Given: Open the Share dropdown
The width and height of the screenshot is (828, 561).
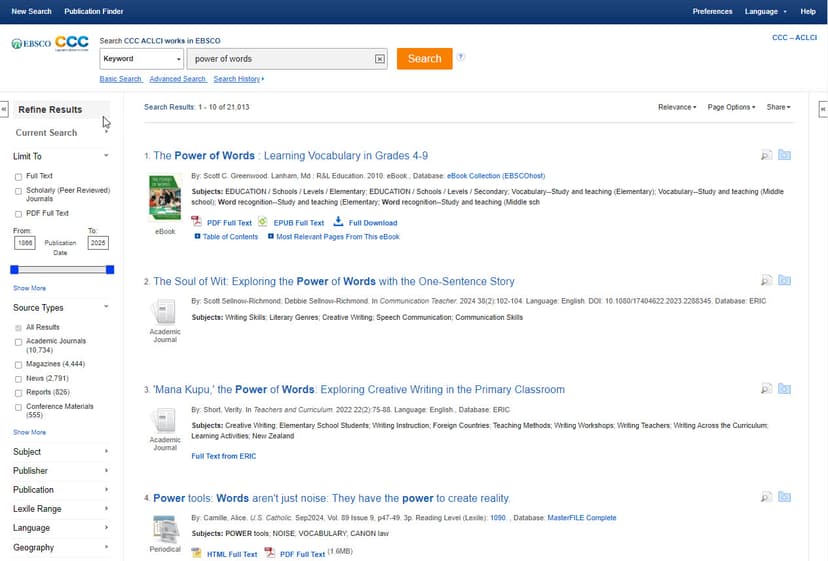Looking at the screenshot, I should [x=778, y=107].
